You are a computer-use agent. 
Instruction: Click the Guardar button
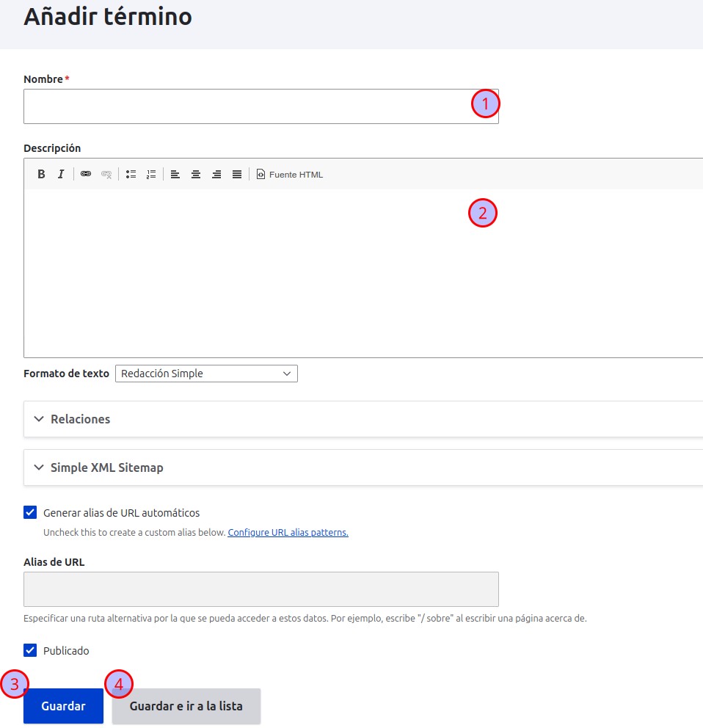63,706
